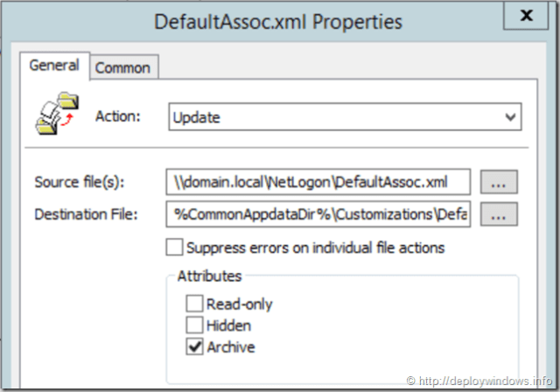
Task: Click the Attributes group heading
Action: coord(209,276)
